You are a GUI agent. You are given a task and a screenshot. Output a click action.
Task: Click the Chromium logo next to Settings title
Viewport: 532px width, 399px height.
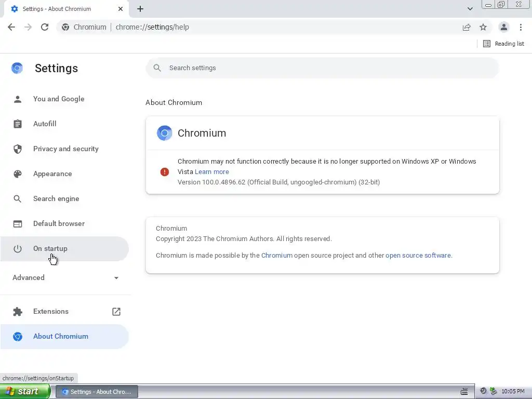(17, 68)
